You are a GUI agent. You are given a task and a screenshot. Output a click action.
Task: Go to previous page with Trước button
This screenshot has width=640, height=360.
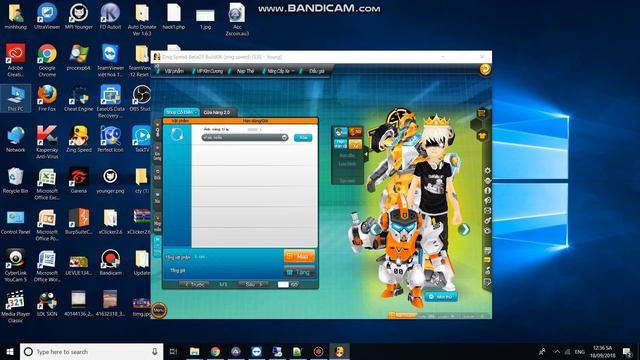pos(194,284)
